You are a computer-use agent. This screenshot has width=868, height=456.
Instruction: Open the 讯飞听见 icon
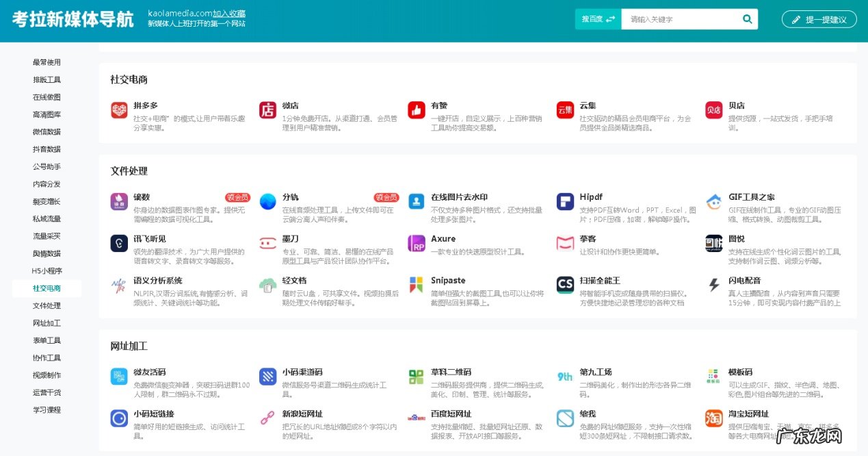coord(118,242)
